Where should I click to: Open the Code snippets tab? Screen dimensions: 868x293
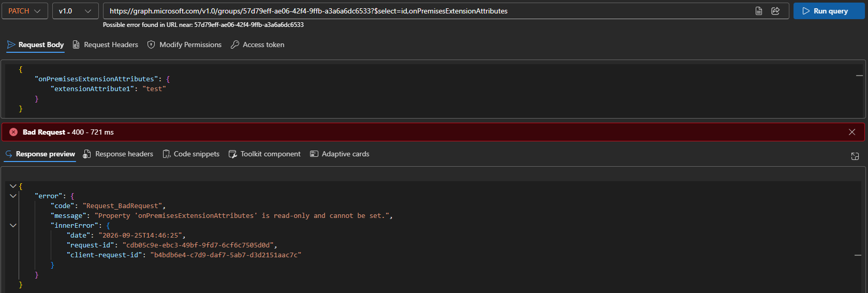point(191,154)
